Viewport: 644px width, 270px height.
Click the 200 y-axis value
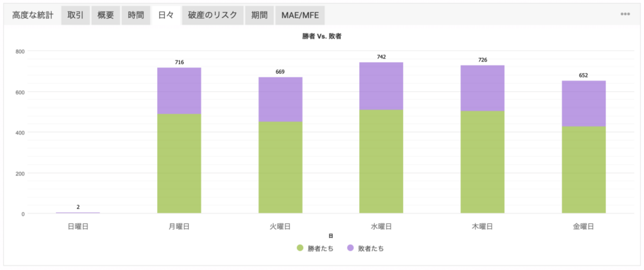pos(20,173)
